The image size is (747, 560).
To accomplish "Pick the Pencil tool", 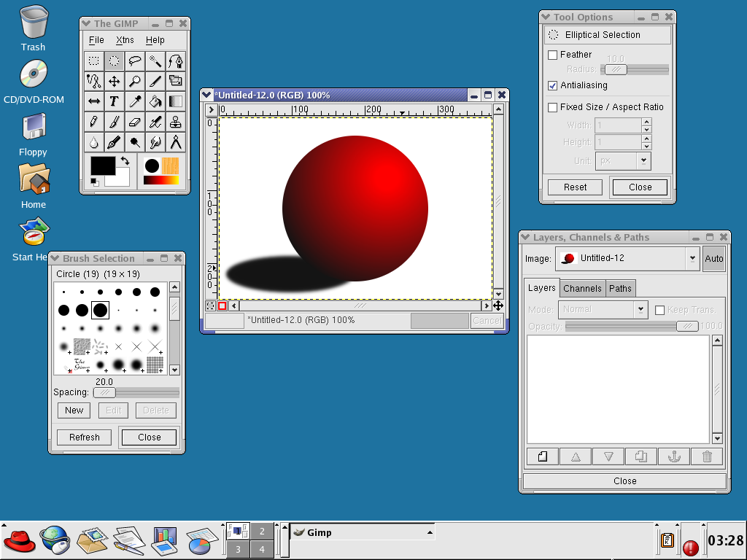I will (94, 122).
